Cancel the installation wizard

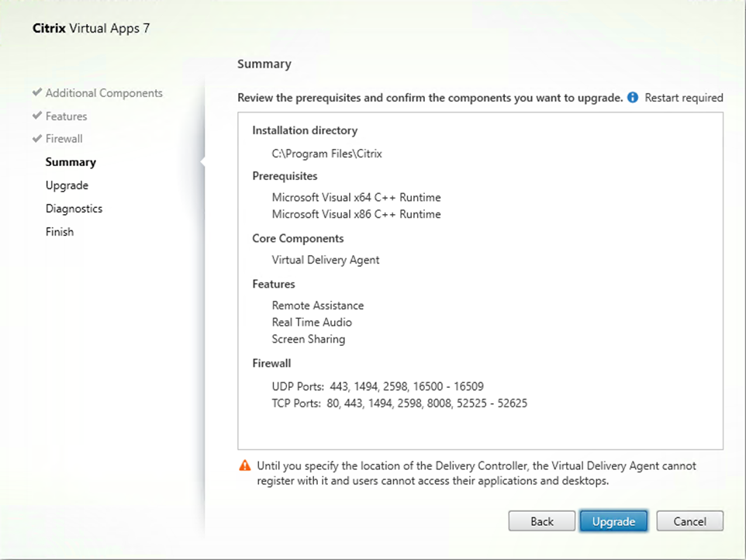pyautogui.click(x=690, y=521)
